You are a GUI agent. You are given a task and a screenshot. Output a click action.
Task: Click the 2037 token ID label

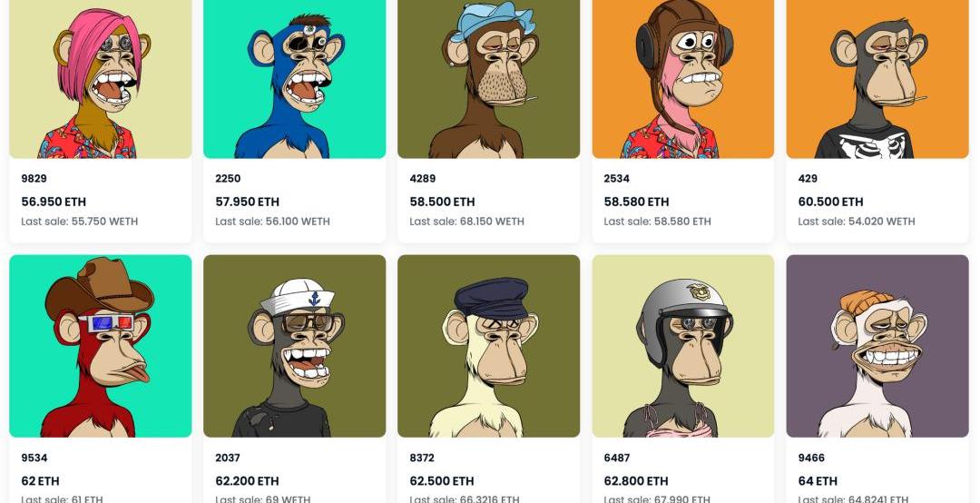coord(228,458)
